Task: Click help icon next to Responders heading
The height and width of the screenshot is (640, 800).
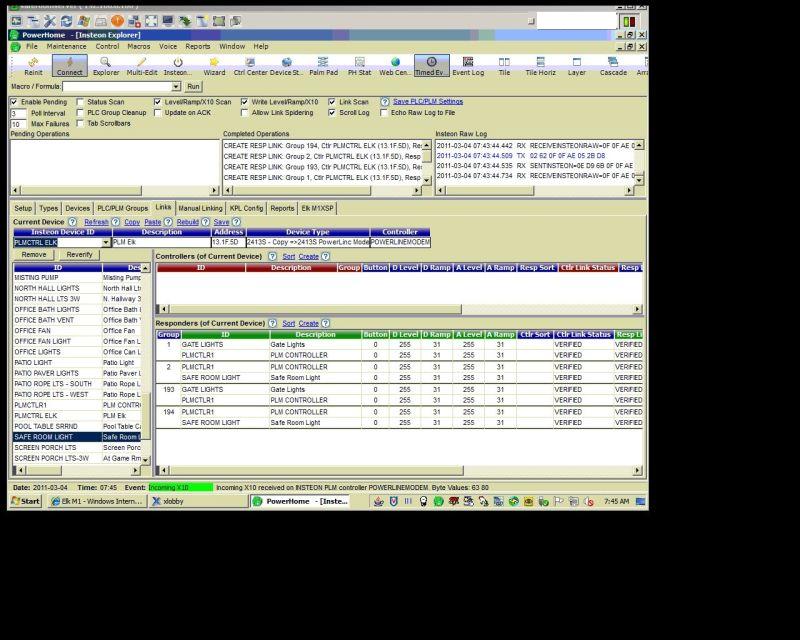Action: click(272, 323)
